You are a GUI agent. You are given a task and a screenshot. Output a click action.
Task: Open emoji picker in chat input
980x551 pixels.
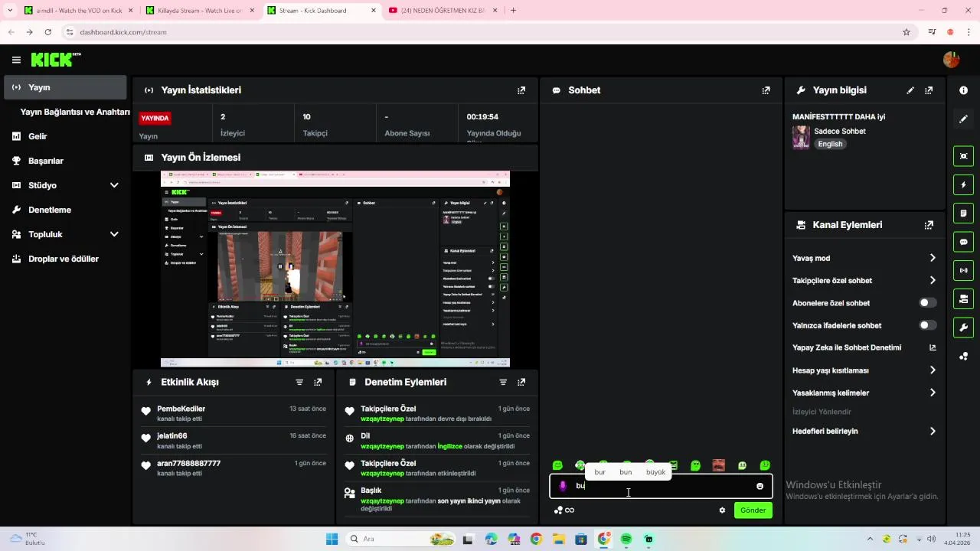tap(759, 486)
